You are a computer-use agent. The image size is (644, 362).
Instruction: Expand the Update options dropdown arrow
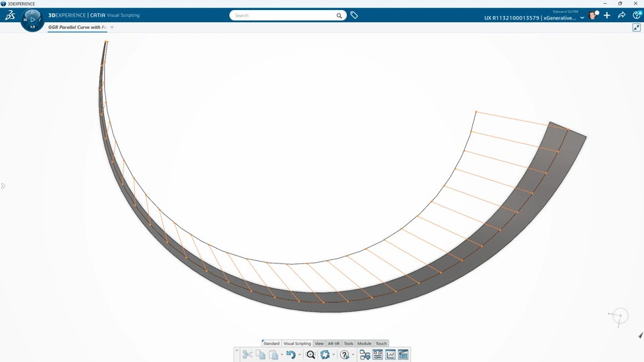(x=333, y=355)
